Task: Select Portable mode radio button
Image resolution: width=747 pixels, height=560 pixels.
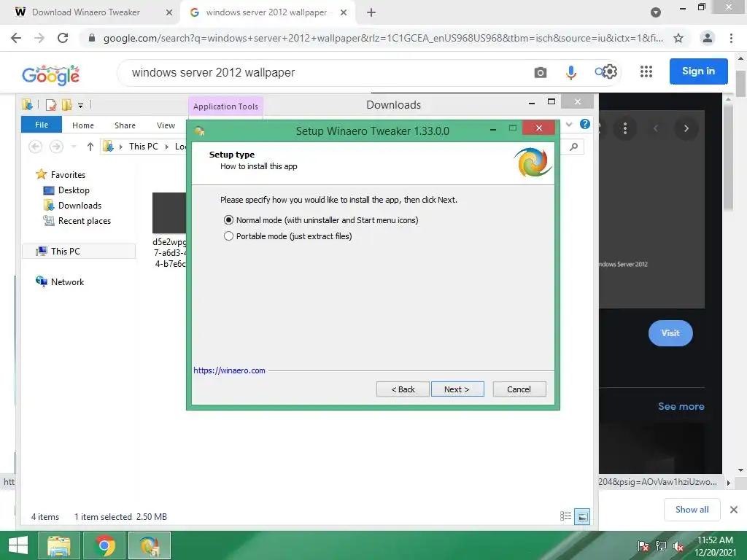Action: pos(228,236)
